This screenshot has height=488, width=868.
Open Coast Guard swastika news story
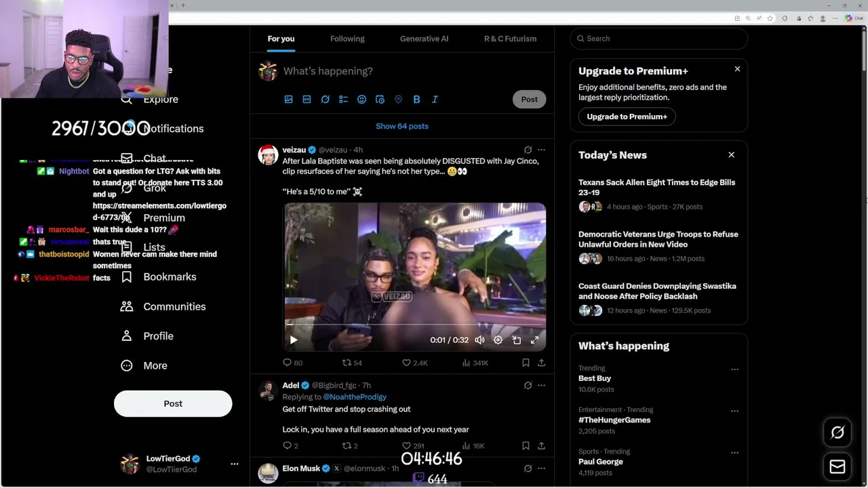tap(658, 298)
